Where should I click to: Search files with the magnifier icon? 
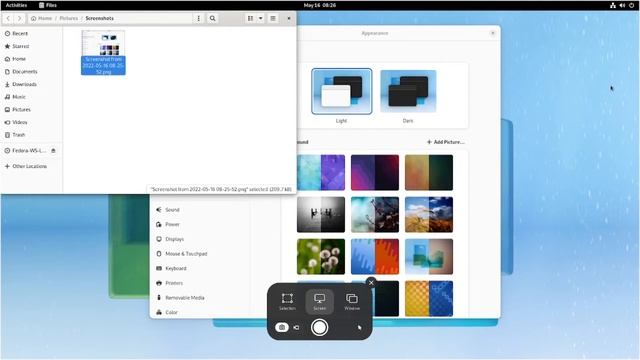pyautogui.click(x=213, y=18)
